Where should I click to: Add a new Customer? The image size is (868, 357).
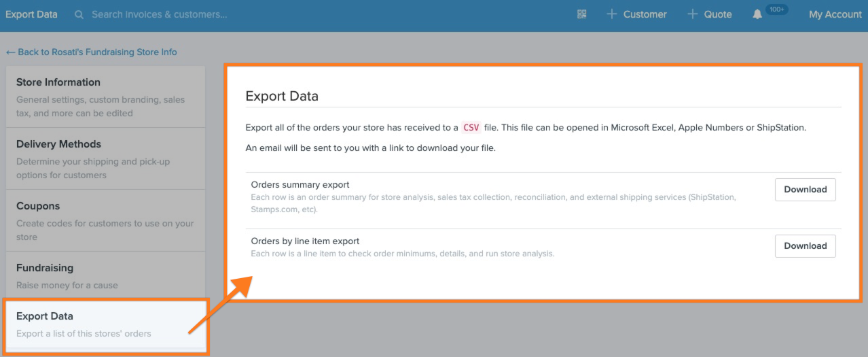[636, 14]
